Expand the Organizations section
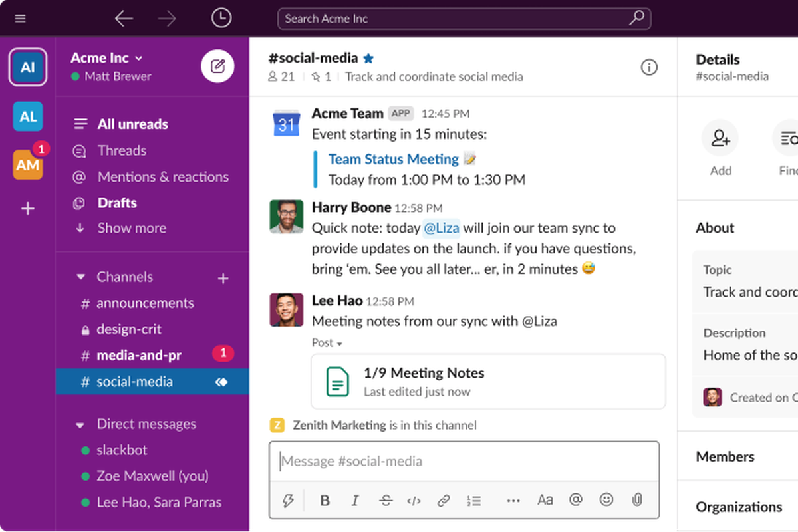Screen dimensions: 798x532 point(738,507)
